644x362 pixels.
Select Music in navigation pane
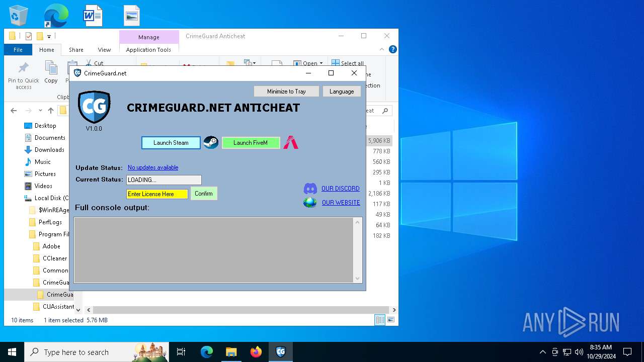coord(42,162)
